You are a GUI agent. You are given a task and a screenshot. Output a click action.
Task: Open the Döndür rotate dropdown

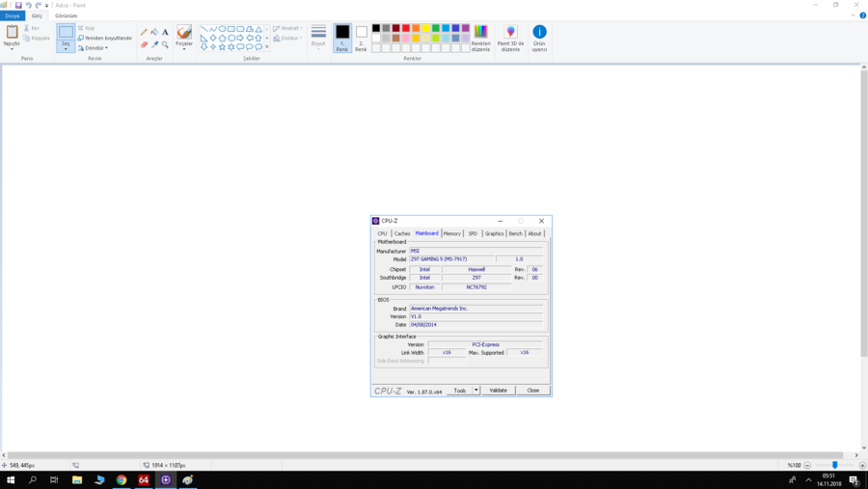95,47
